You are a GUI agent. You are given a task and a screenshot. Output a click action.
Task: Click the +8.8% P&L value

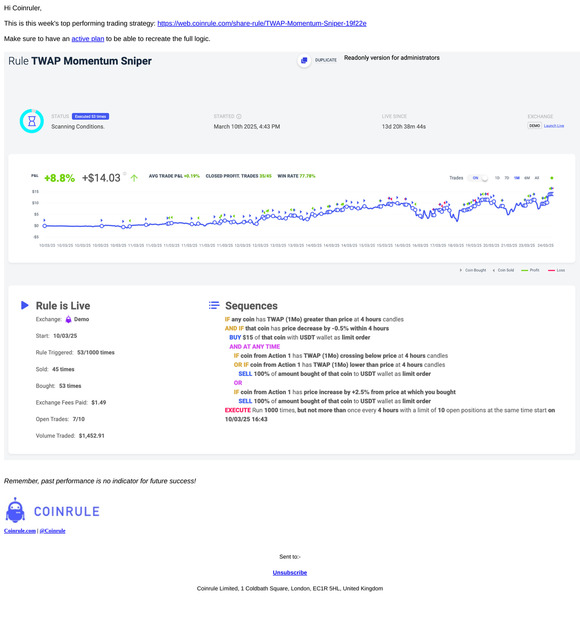(59, 178)
